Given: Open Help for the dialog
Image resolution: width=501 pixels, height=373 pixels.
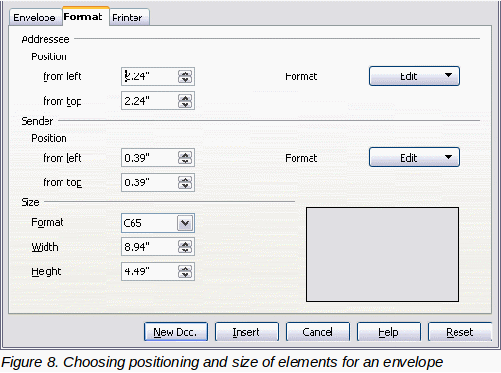Looking at the screenshot, I should [389, 332].
